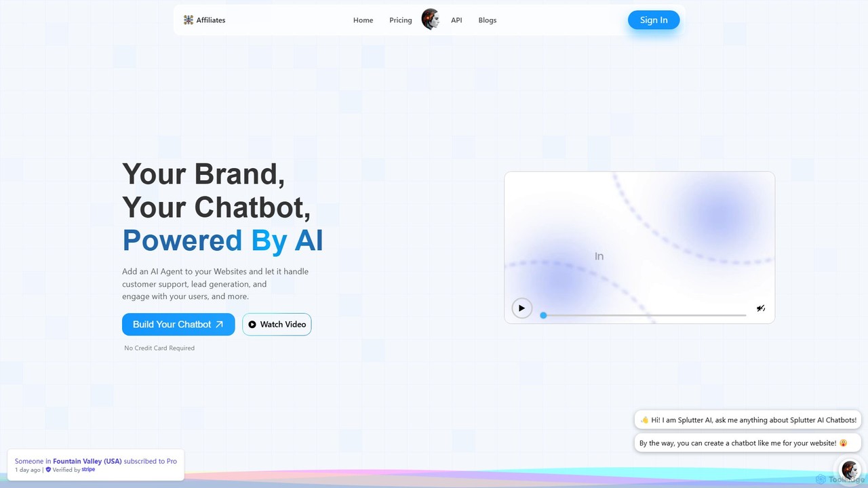This screenshot has height=488, width=868.
Task: Click the avatar image in the navbar
Action: [431, 19]
